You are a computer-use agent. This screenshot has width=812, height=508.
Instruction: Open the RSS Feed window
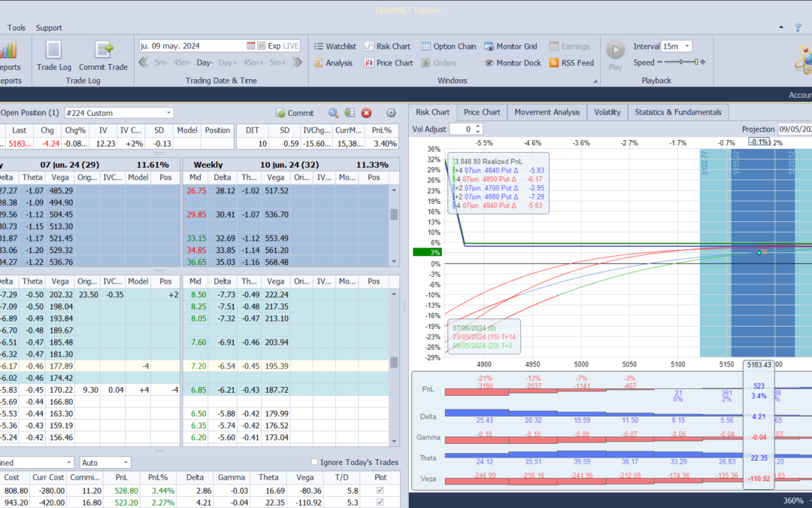[571, 62]
